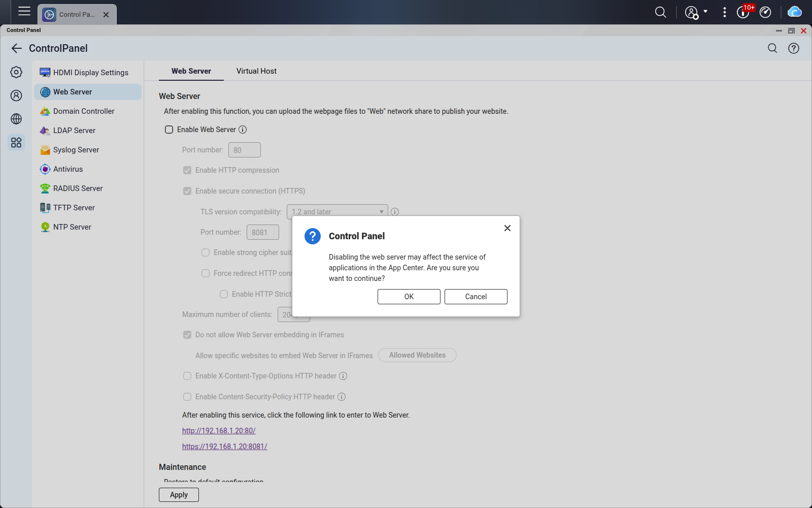The image size is (812, 508).
Task: Go back with the ControlPanel arrow
Action: (x=17, y=48)
